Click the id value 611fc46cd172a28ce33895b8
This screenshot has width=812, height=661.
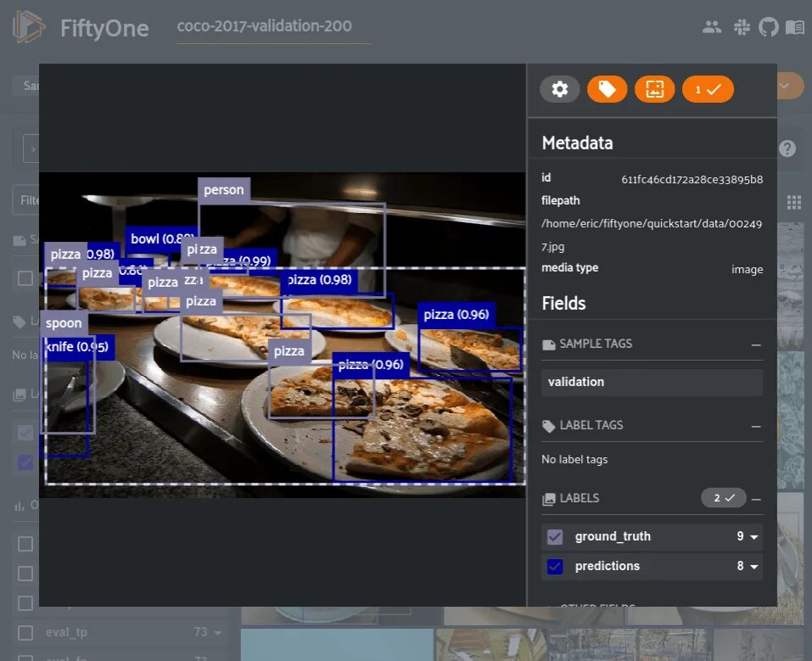pyautogui.click(x=692, y=180)
